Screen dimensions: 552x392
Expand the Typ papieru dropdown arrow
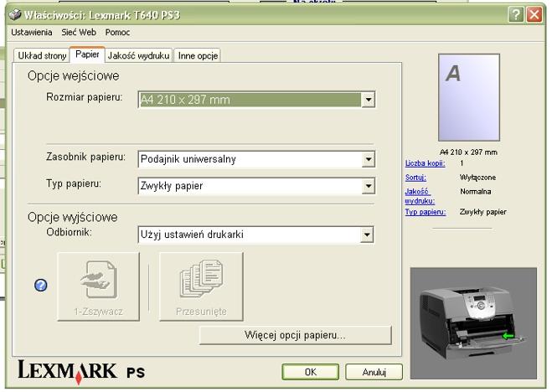369,186
